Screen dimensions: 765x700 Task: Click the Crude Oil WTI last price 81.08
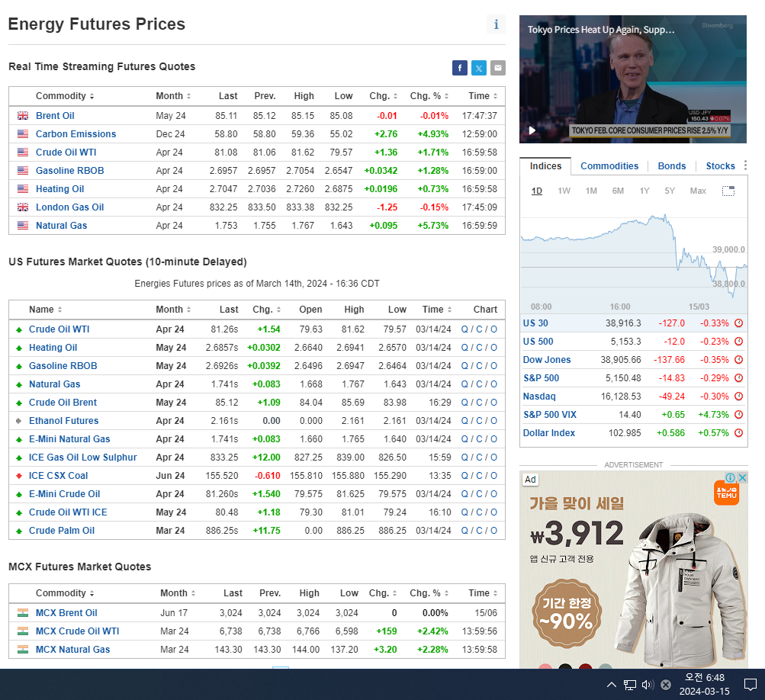(226, 153)
